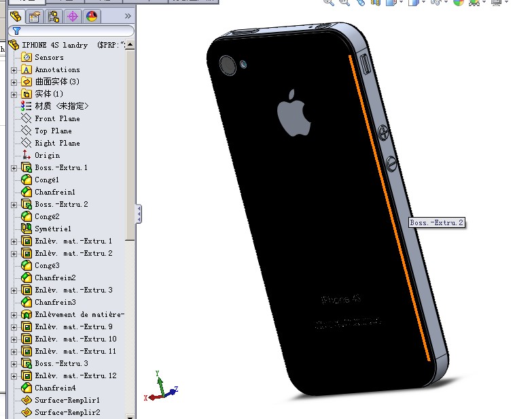Click the Apple logo on the model

tap(294, 113)
